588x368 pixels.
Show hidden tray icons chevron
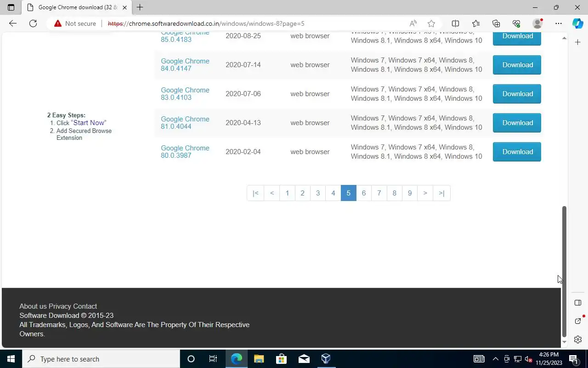[x=495, y=359]
